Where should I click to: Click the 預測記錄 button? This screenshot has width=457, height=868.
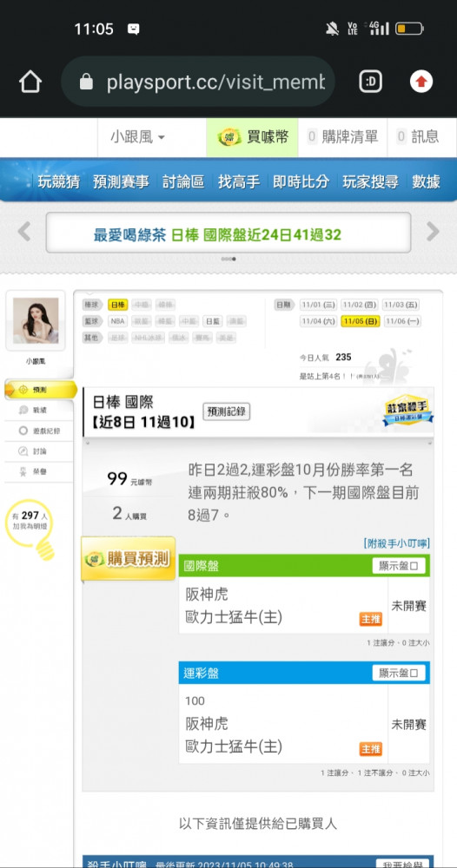(x=226, y=411)
